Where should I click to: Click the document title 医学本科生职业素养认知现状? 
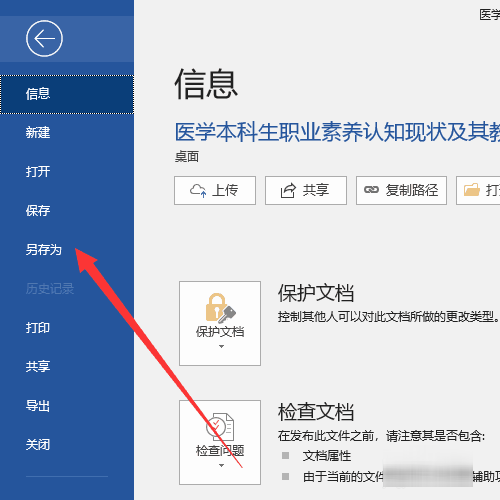click(337, 132)
